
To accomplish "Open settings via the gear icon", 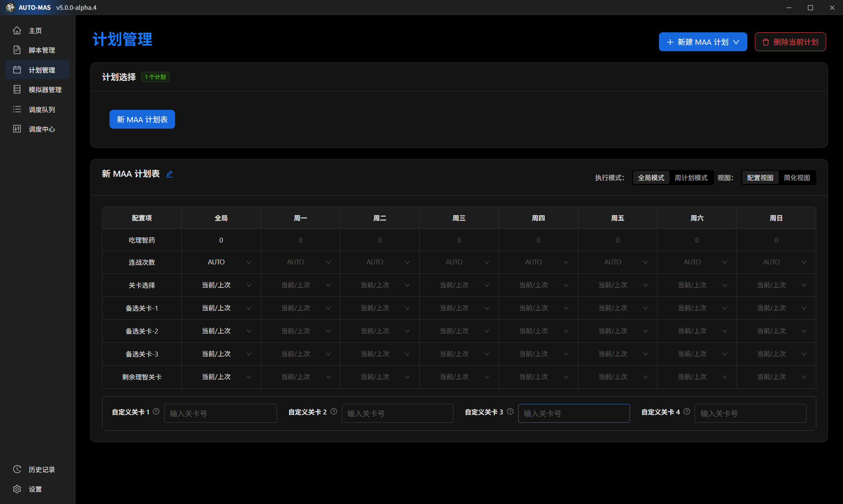I will [x=17, y=489].
